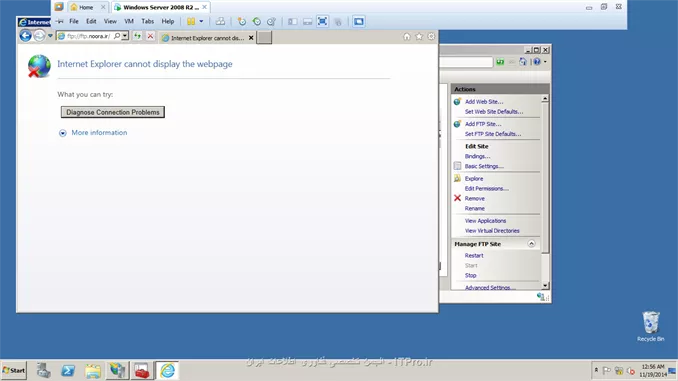Viewport: 678px width, 381px height.
Task: Open the Help menu in VMware
Action: pyautogui.click(x=168, y=21)
